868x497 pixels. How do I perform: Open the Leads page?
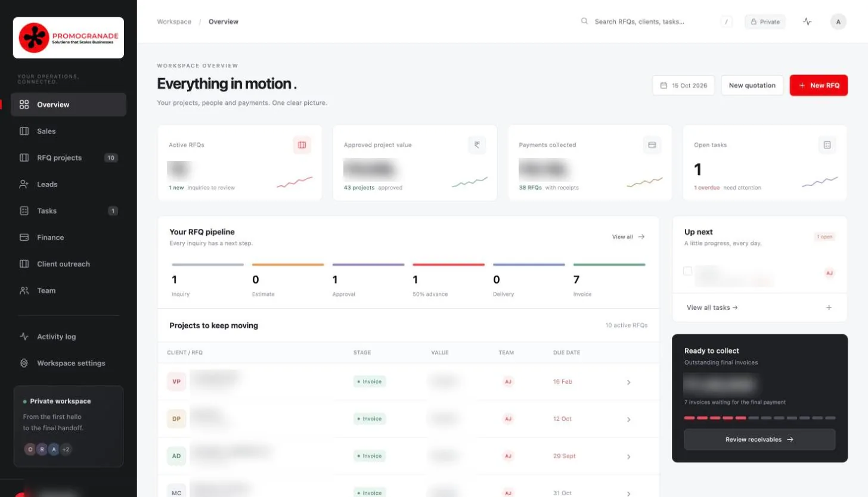coord(69,184)
